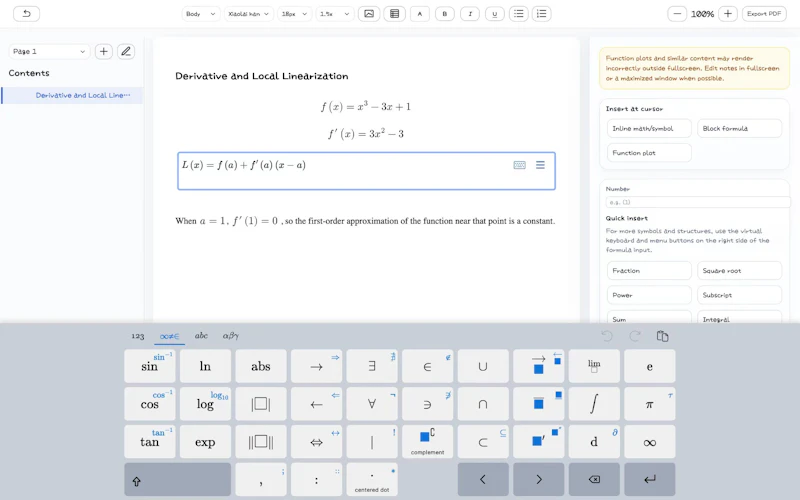Switch to the αβγ Greek keyboard tab
800x500 pixels.
(x=231, y=336)
